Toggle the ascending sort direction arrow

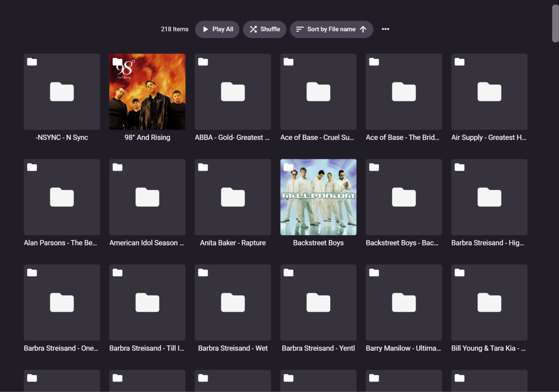(x=362, y=29)
